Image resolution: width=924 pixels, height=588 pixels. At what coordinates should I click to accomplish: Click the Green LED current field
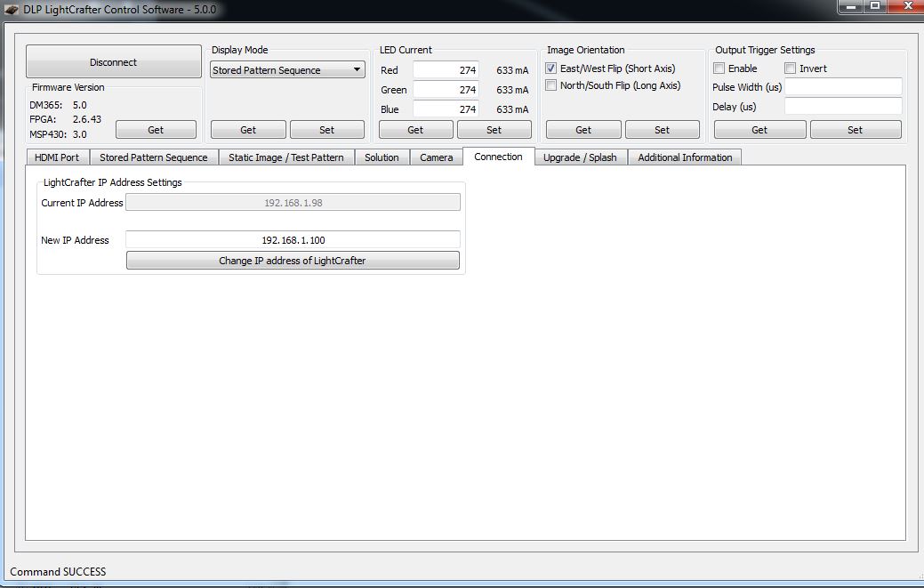(446, 90)
